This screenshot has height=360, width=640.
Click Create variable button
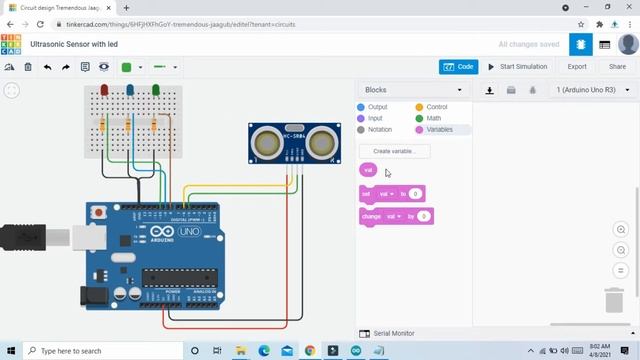coord(394,151)
